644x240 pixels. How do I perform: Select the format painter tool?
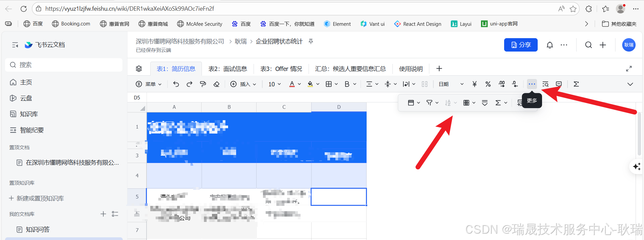[203, 84]
